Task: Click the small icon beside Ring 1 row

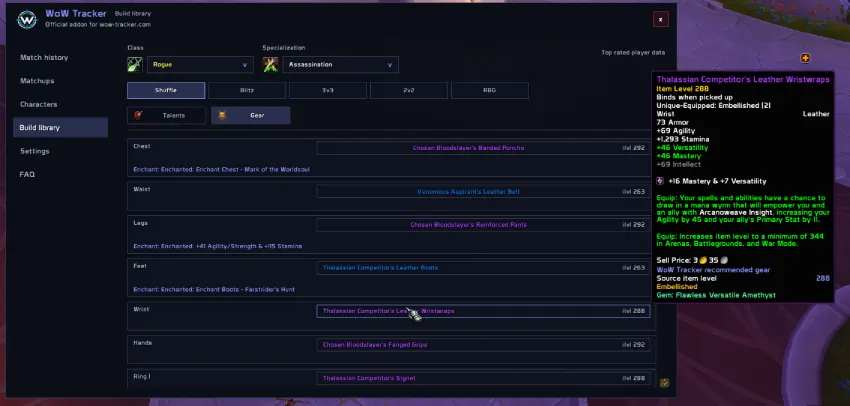Action: tap(665, 383)
